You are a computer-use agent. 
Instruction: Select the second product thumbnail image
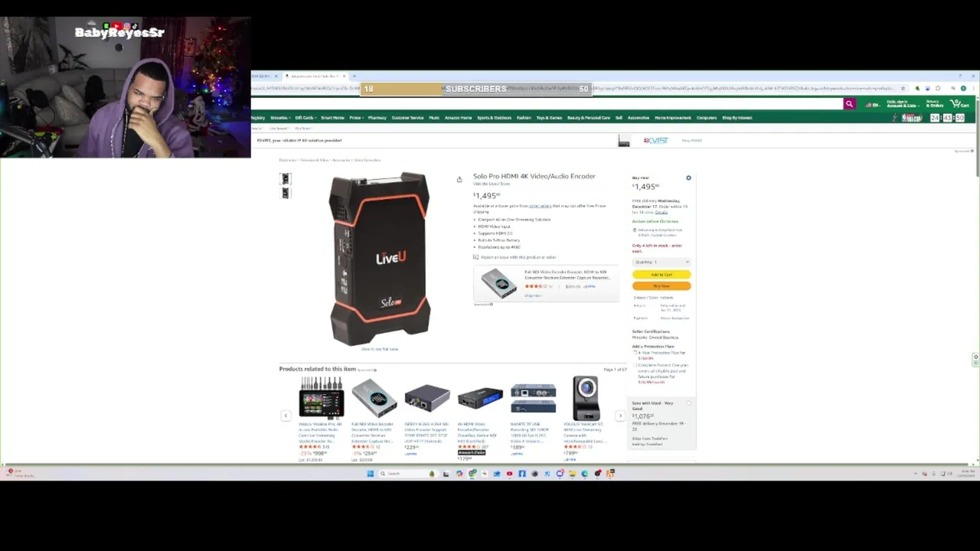[x=286, y=193]
